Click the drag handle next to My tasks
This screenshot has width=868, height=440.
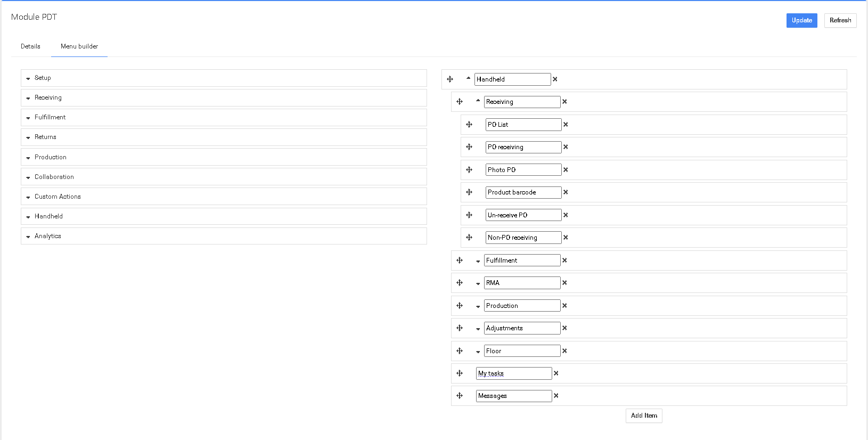pos(460,373)
